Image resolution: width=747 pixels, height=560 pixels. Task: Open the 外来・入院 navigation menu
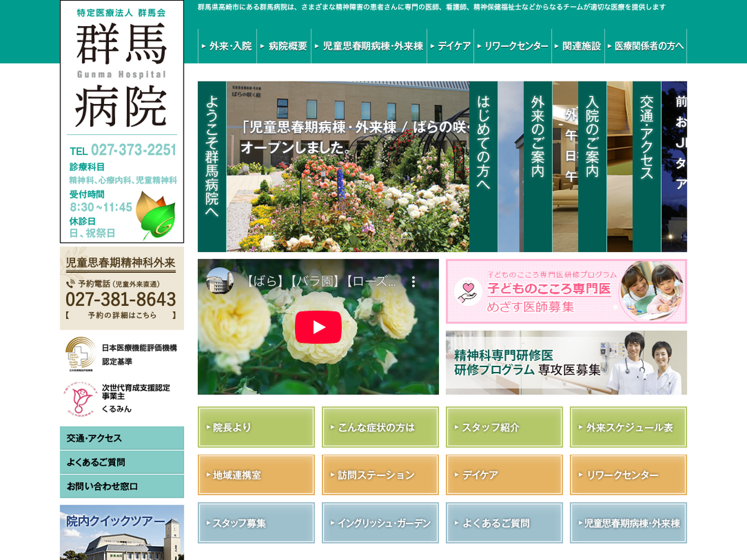(227, 46)
